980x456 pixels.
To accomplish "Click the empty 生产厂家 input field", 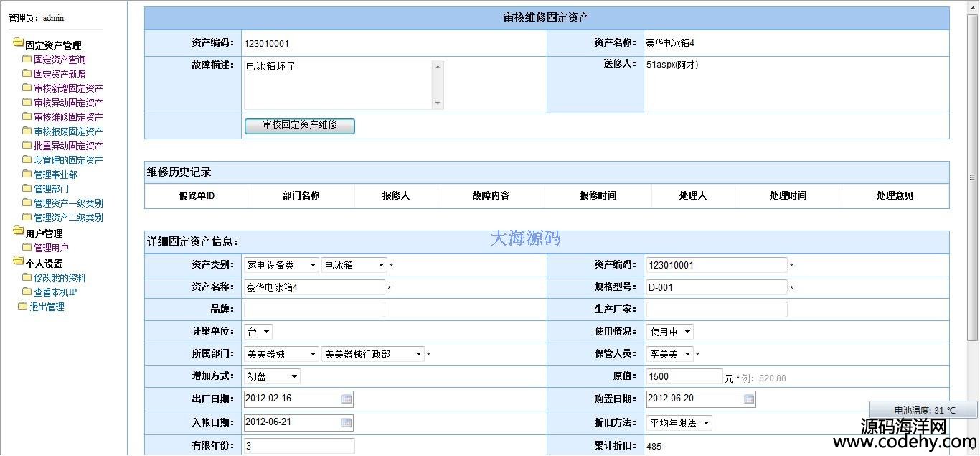I will [x=717, y=310].
